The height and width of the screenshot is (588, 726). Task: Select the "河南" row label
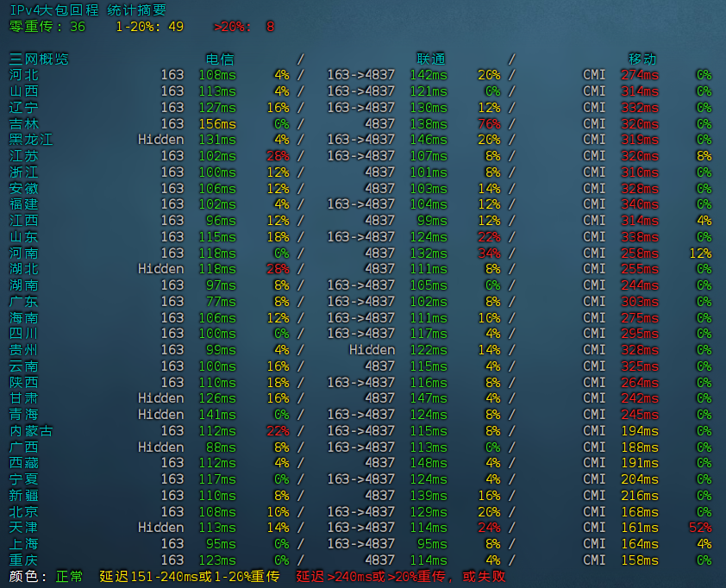pos(24,253)
